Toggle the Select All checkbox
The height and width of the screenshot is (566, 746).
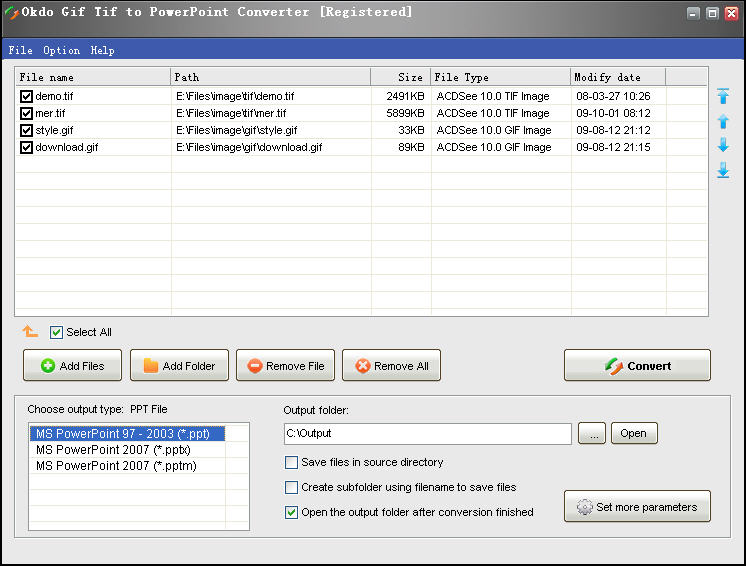pos(57,332)
